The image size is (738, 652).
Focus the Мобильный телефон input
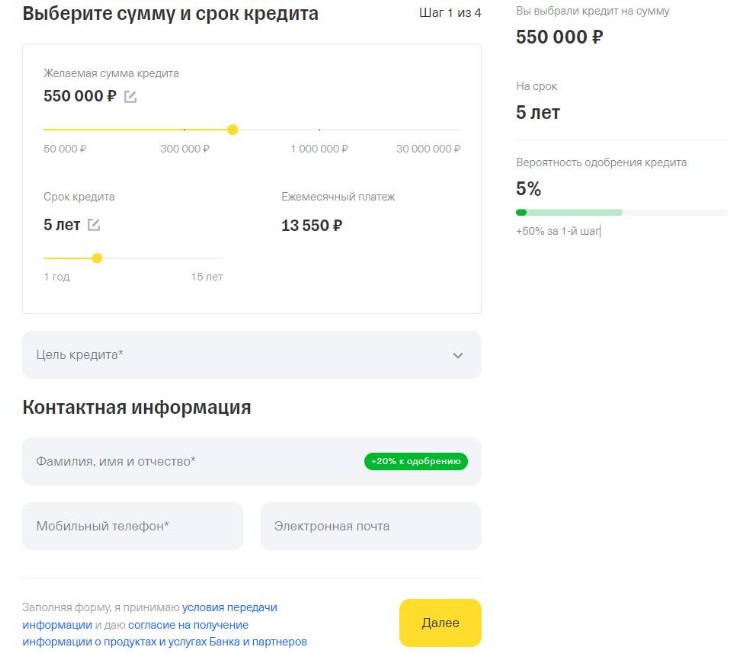tap(132, 526)
